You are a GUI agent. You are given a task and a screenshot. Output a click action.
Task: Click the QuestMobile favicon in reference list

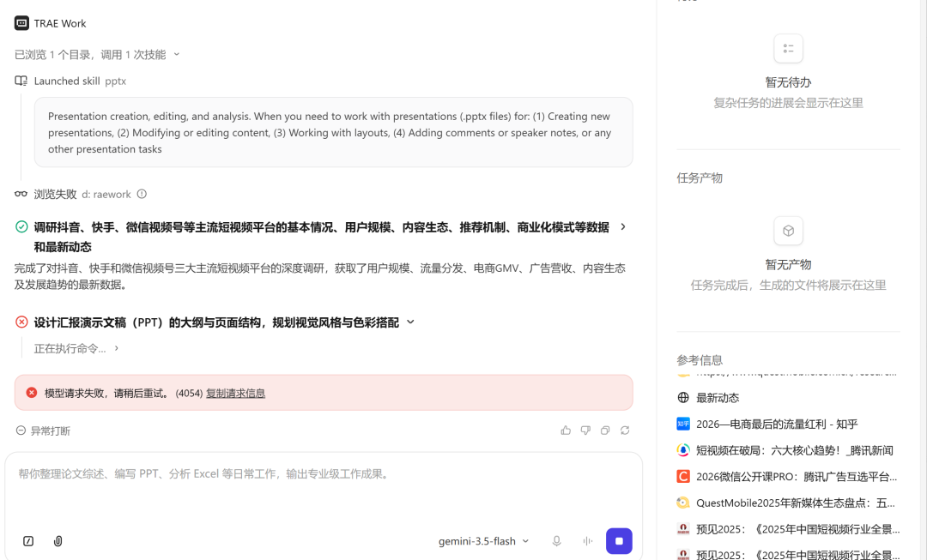tap(683, 503)
